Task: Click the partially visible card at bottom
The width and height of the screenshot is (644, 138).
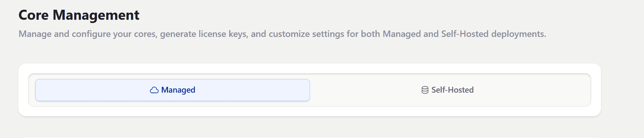Action: tap(310, 137)
